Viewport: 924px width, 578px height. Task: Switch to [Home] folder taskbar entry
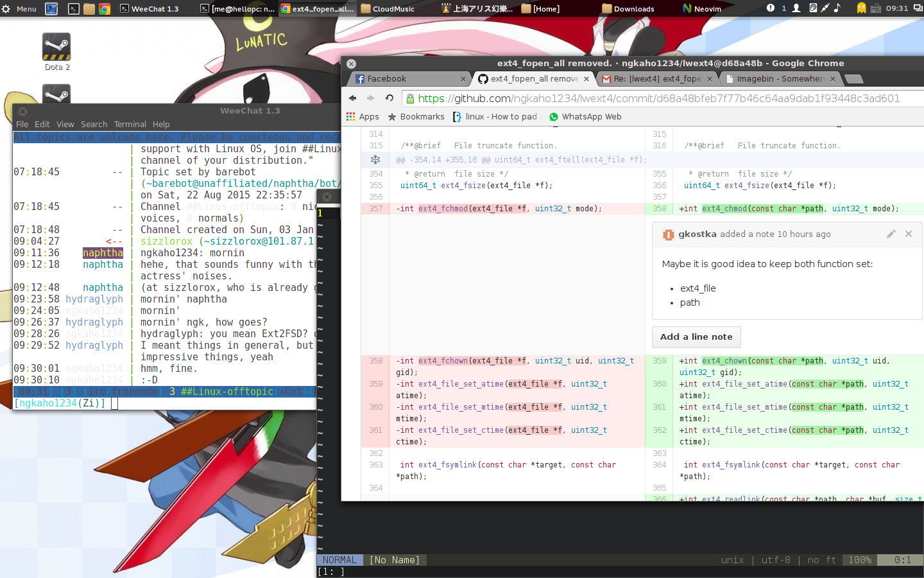coord(540,8)
